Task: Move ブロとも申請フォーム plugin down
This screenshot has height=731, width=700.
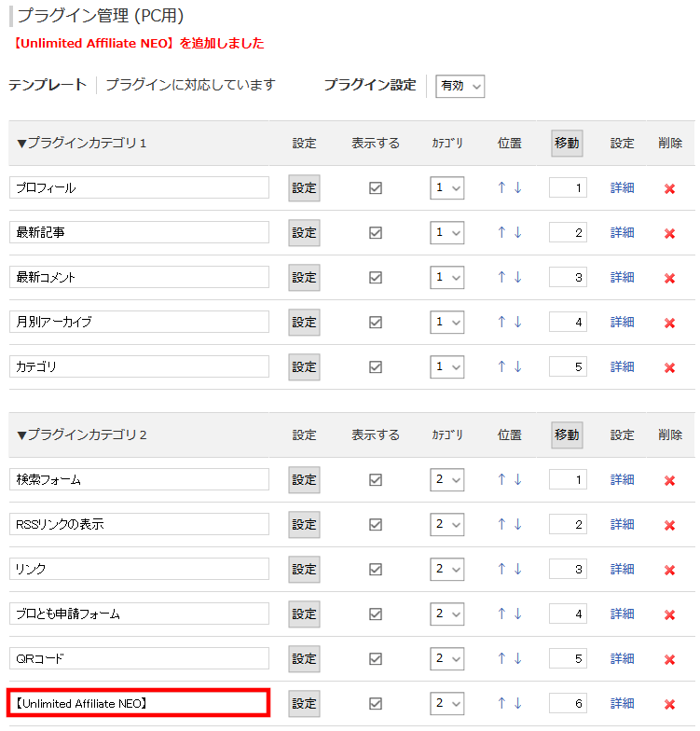Action: click(518, 614)
